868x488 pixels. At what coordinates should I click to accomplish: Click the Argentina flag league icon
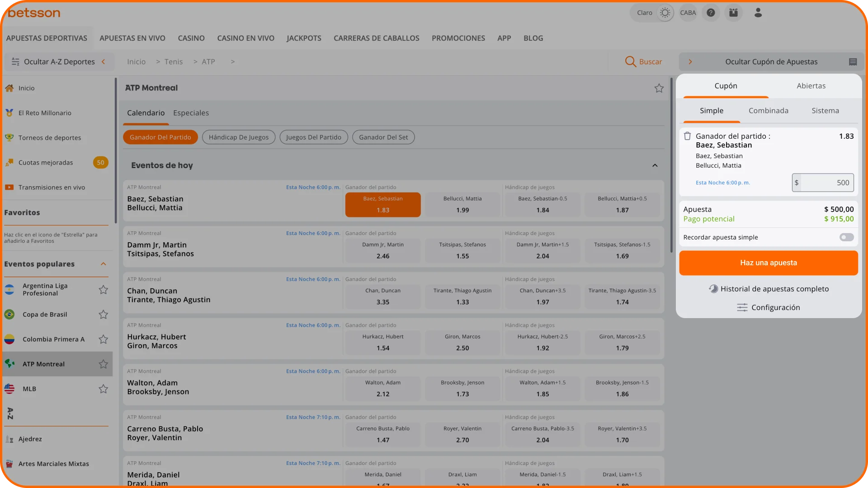tap(9, 290)
